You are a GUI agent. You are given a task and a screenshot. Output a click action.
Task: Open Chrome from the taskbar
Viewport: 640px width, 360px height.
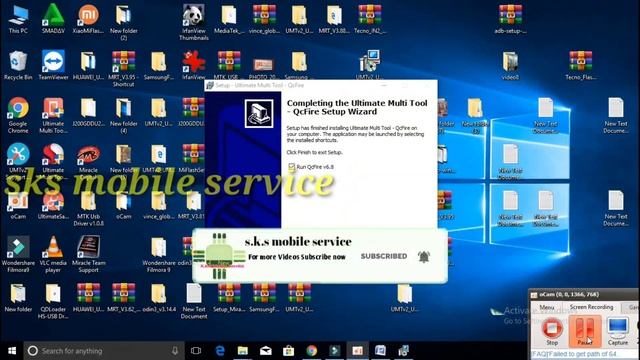(311, 351)
